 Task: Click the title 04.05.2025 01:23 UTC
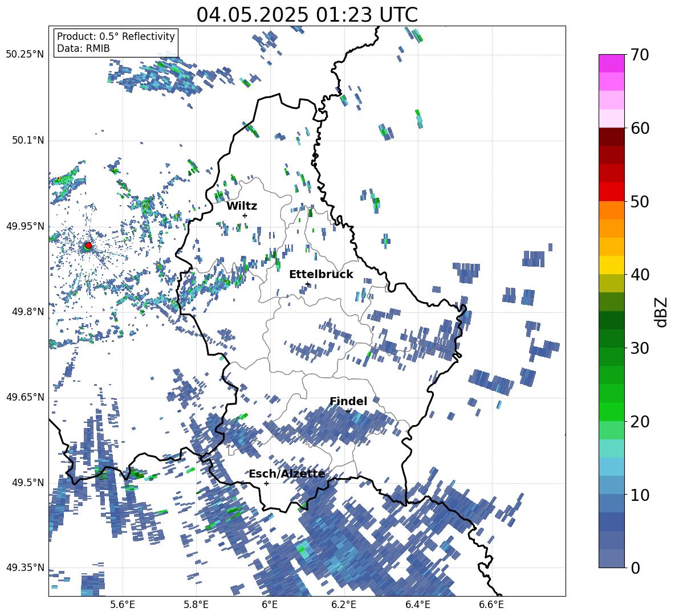[x=307, y=15]
